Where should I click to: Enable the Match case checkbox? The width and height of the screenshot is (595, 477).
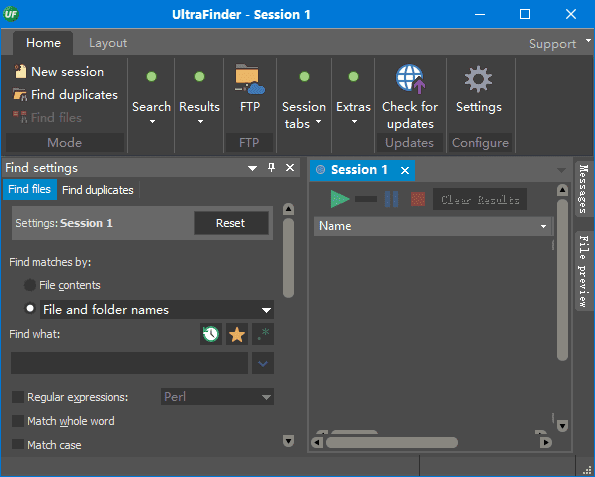coord(18,444)
